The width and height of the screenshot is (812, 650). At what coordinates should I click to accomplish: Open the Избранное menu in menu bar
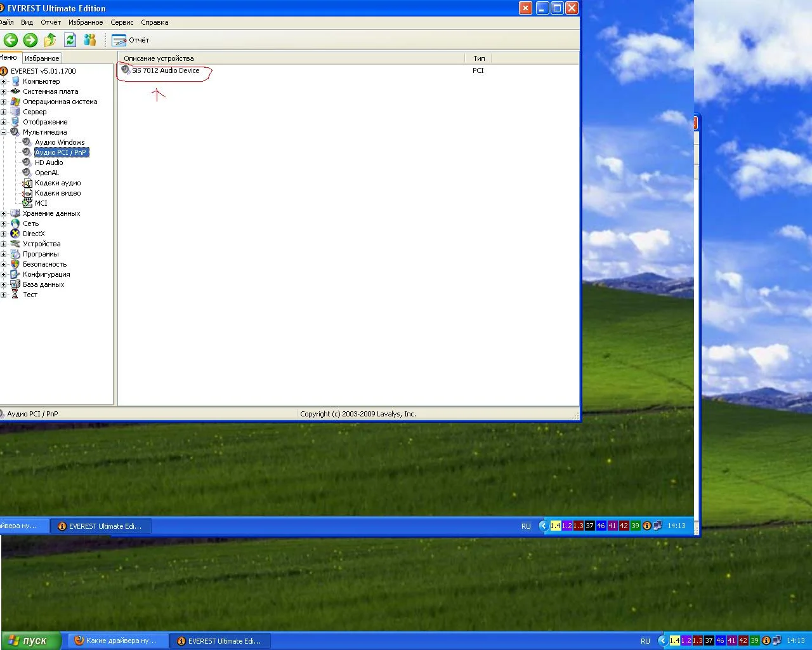tap(86, 22)
